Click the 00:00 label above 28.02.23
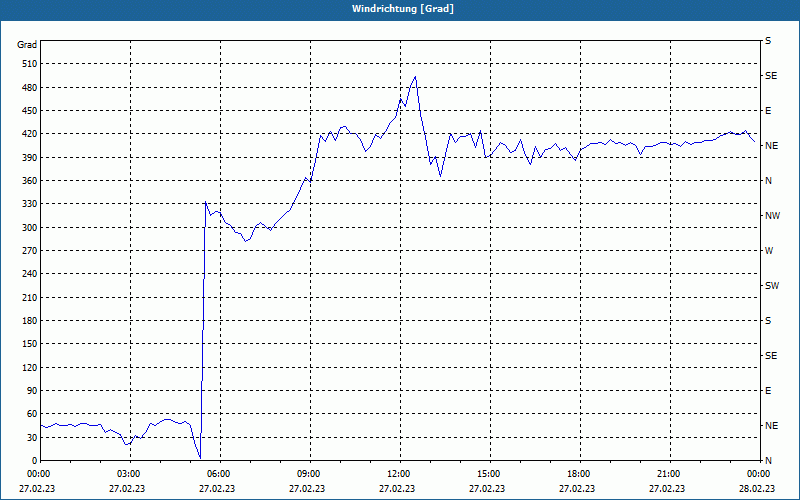 tap(760, 474)
